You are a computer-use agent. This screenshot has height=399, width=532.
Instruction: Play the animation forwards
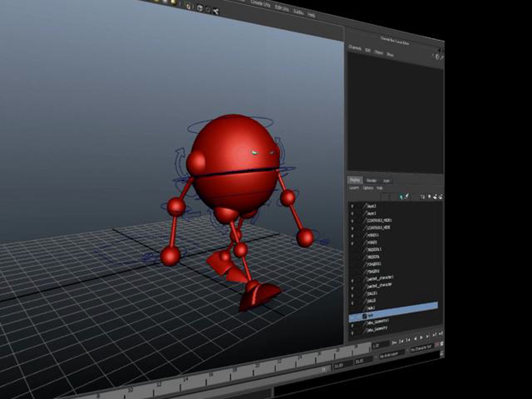pyautogui.click(x=421, y=338)
